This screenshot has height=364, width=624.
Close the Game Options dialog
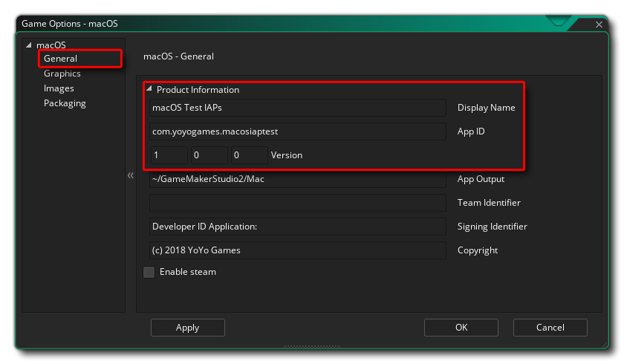pos(599,25)
